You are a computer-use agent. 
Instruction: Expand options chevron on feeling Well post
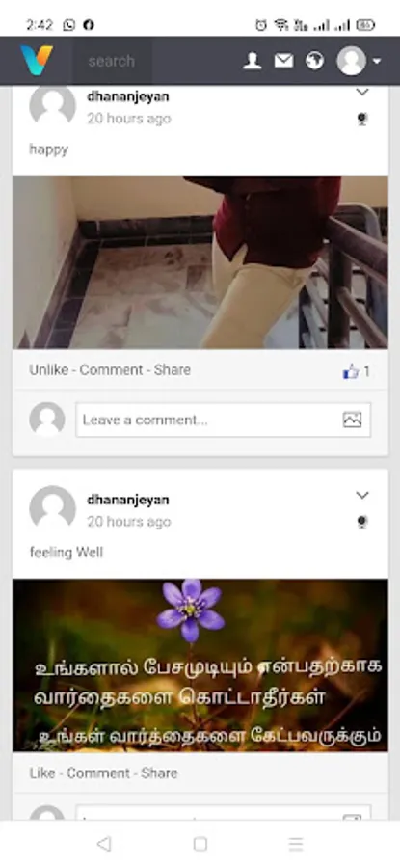click(x=361, y=495)
